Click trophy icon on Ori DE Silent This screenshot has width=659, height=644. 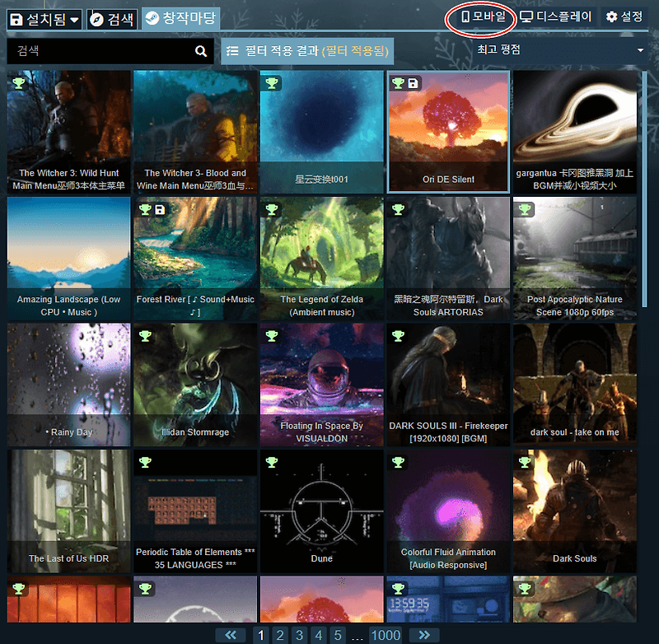(x=398, y=83)
